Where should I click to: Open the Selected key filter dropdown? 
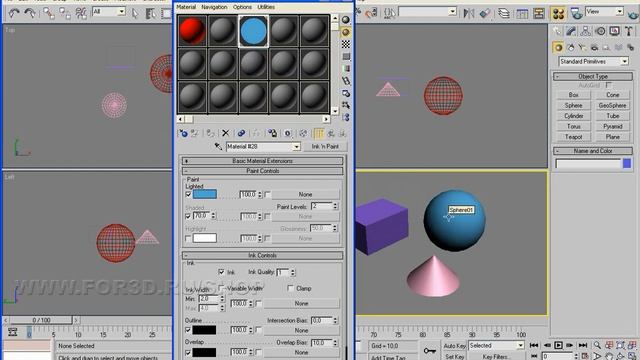(520, 345)
